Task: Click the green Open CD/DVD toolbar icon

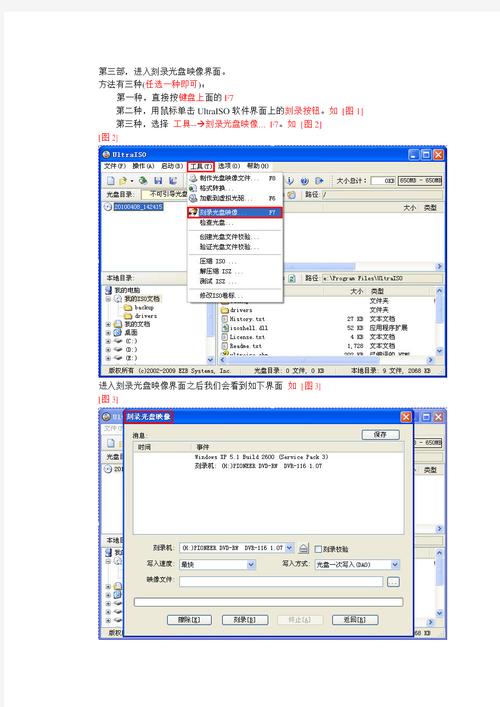Action: click(143, 181)
